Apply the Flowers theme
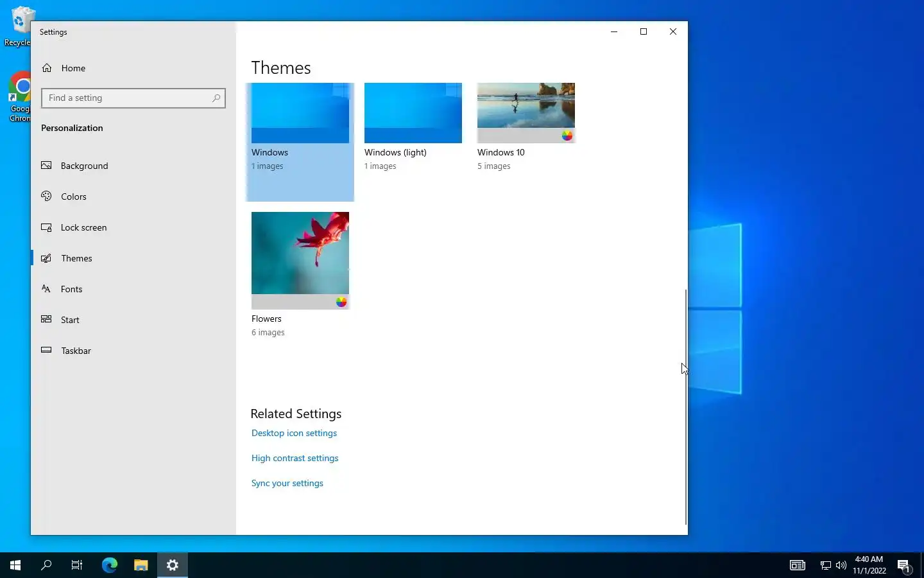The height and width of the screenshot is (578, 924). (x=300, y=260)
